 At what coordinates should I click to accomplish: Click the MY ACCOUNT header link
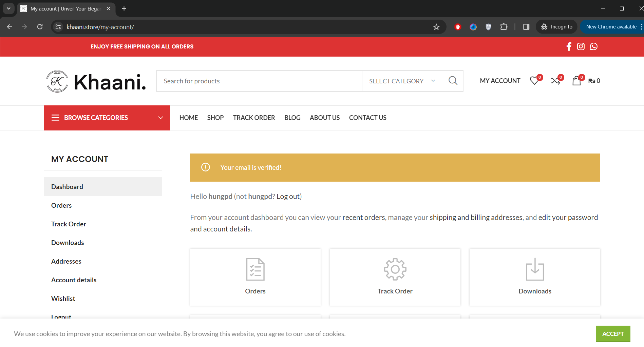[x=500, y=81]
